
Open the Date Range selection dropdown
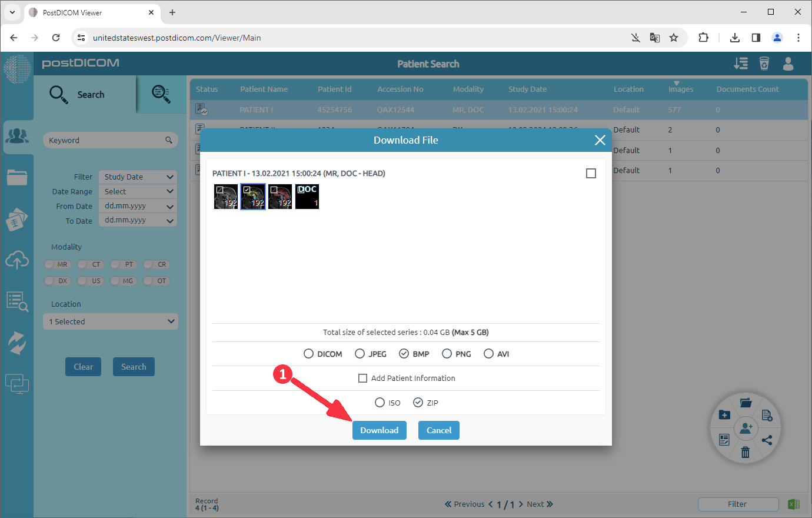click(x=137, y=191)
